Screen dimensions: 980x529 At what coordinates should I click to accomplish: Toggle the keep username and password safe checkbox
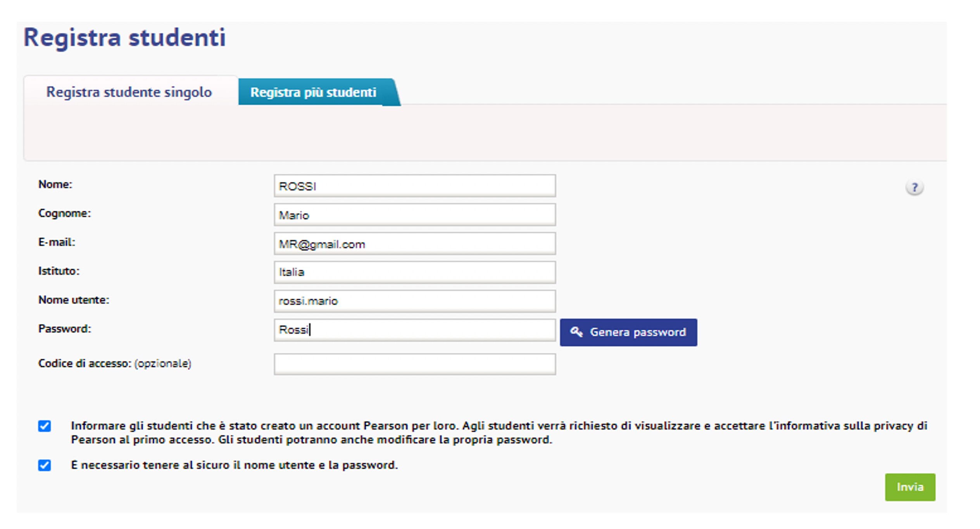coord(45,465)
